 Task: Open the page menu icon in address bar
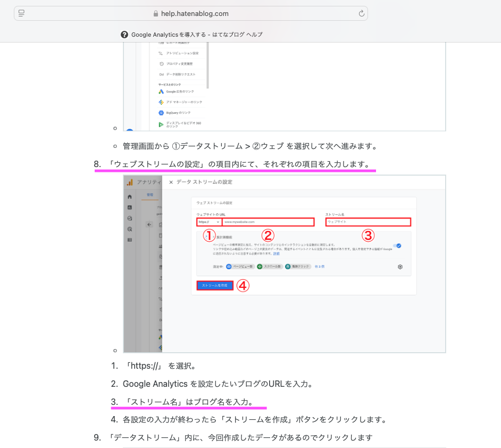pyautogui.click(x=21, y=13)
